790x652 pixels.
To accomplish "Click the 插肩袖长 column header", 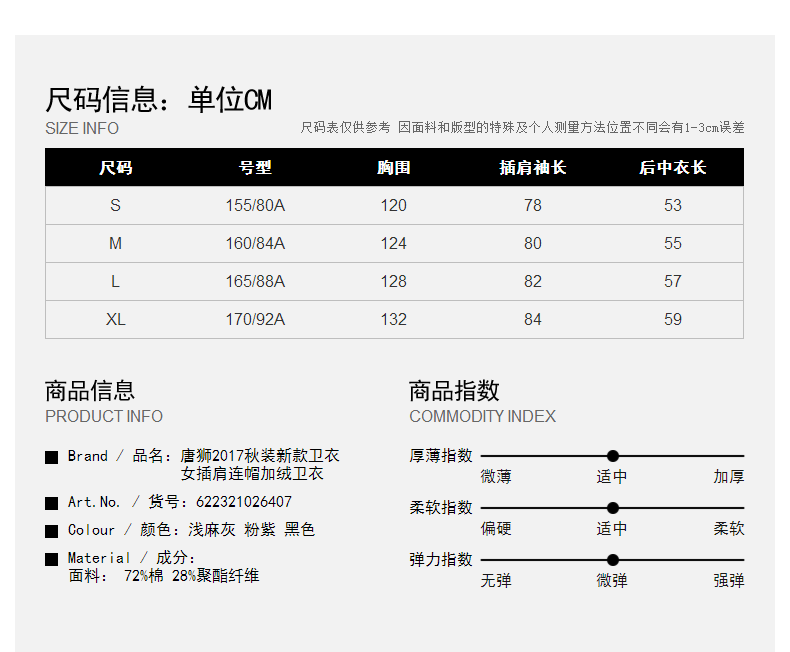I will pos(533,167).
